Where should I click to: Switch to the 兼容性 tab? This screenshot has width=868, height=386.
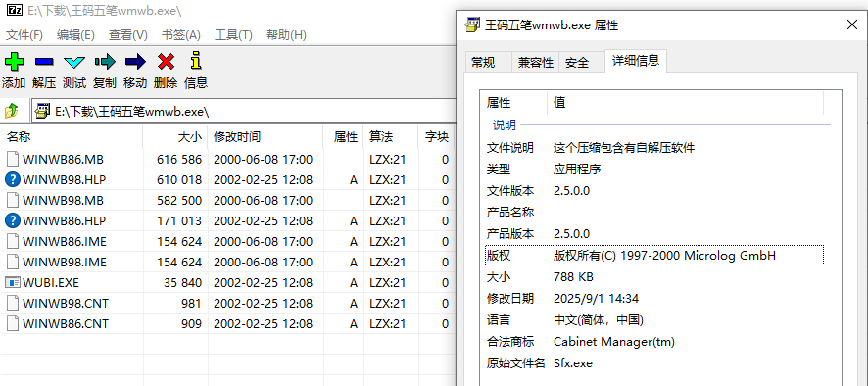(x=535, y=62)
